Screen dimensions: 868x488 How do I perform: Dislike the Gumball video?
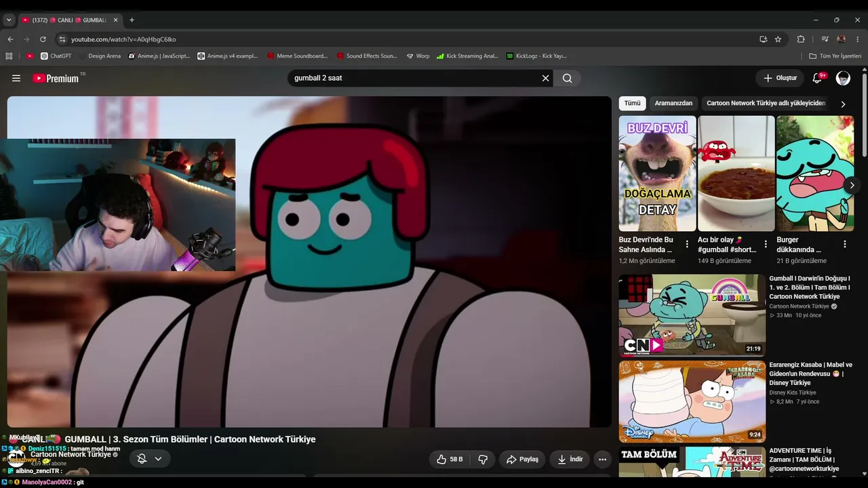tap(483, 459)
